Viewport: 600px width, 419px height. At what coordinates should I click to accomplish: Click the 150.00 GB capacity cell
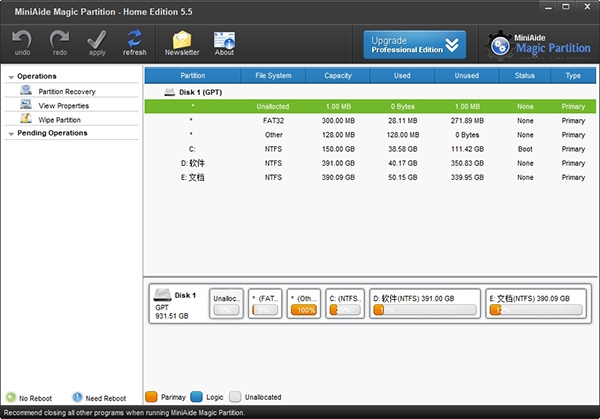coord(338,149)
